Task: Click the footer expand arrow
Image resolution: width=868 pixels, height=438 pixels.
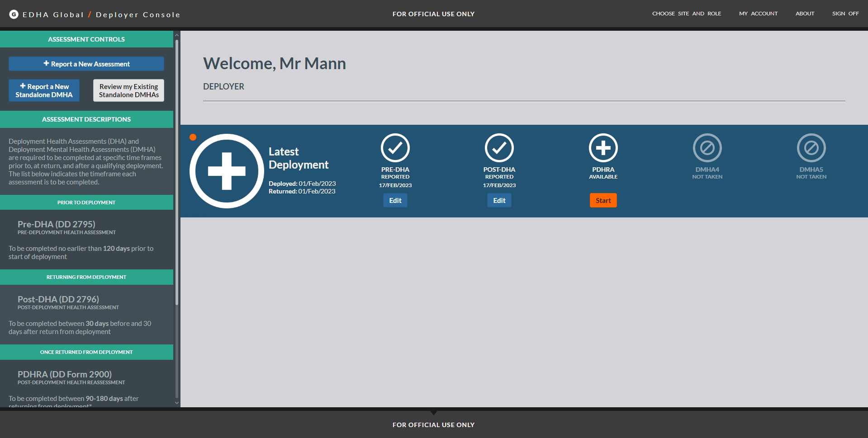Action: pyautogui.click(x=434, y=413)
